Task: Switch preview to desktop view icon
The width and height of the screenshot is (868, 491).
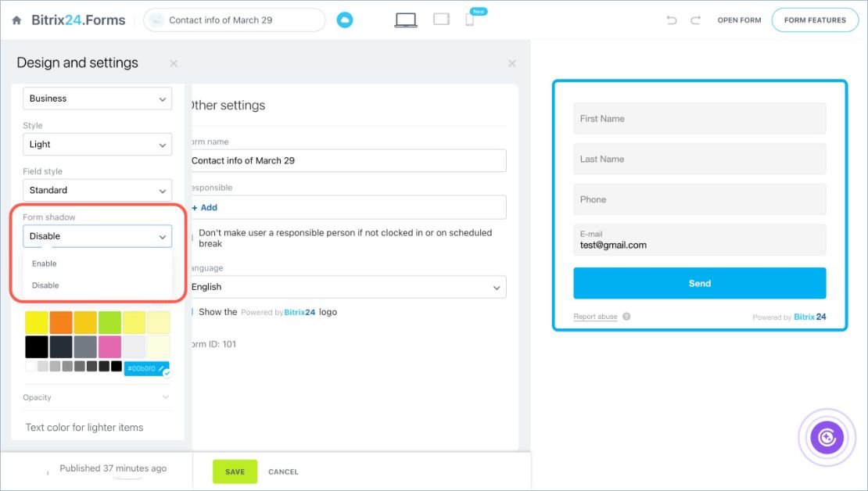Action: (406, 20)
